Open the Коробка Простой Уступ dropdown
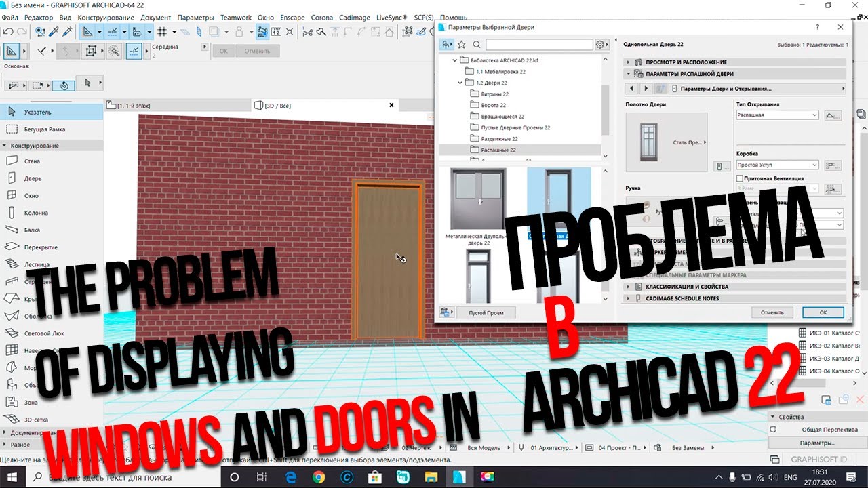 click(778, 165)
